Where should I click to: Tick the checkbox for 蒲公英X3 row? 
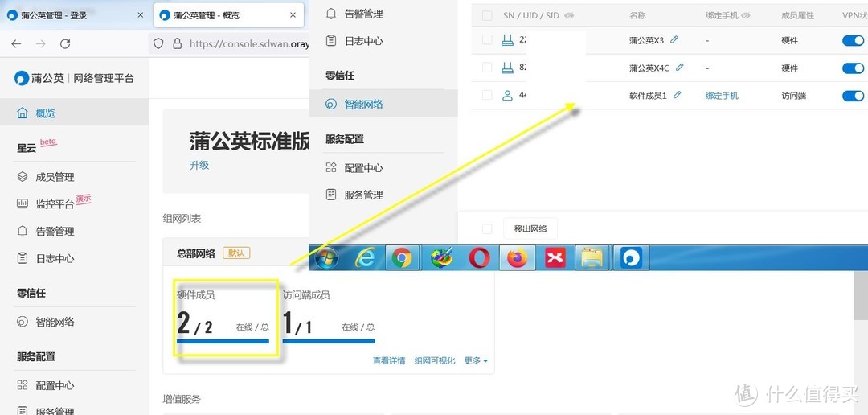tap(486, 40)
